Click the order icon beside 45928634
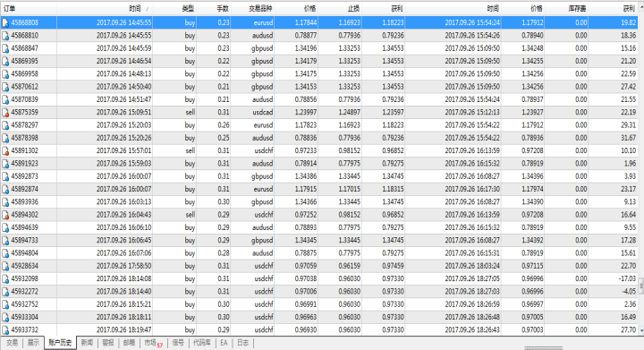Screen dimensions: 644x350 pos(5,266)
